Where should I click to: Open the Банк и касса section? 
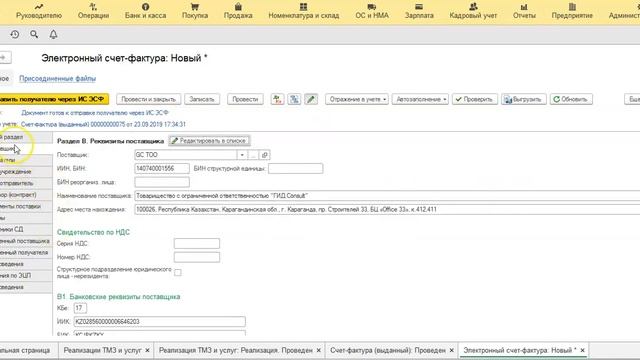coord(145,11)
